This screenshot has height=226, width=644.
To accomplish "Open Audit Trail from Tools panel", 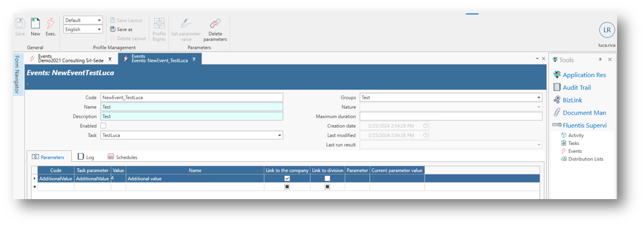I will click(576, 87).
